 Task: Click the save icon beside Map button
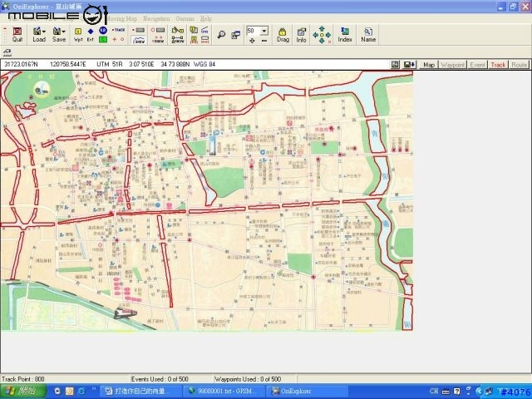tap(396, 65)
